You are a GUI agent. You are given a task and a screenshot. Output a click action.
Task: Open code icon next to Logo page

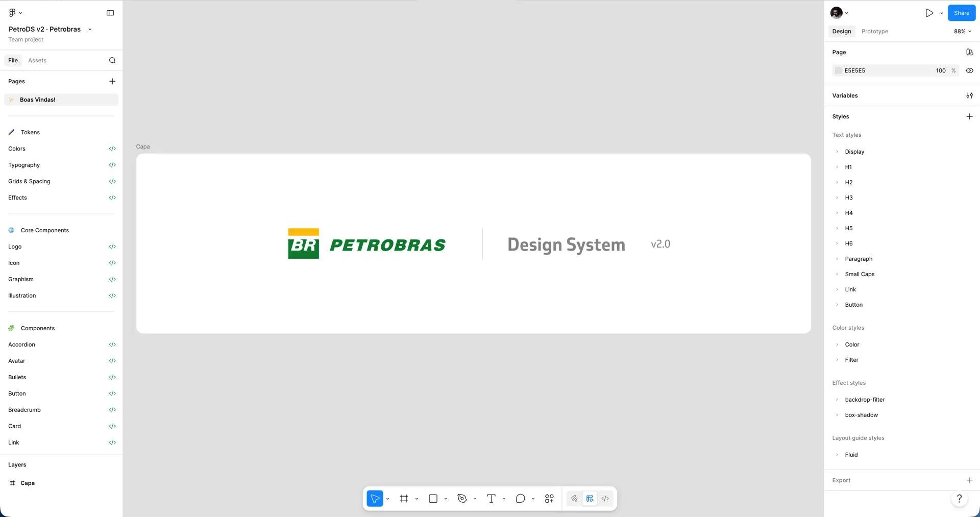[x=112, y=247]
